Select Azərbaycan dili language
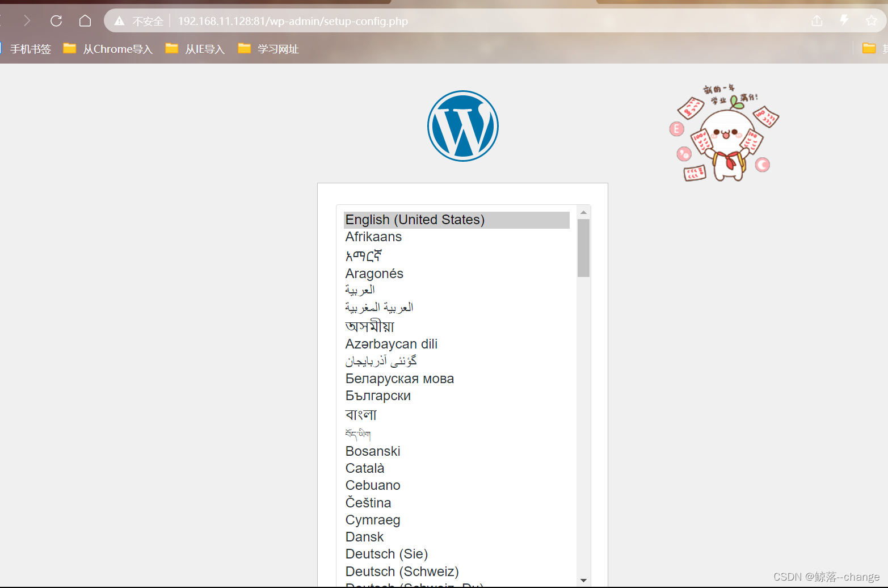The height and width of the screenshot is (588, 888). [457, 344]
